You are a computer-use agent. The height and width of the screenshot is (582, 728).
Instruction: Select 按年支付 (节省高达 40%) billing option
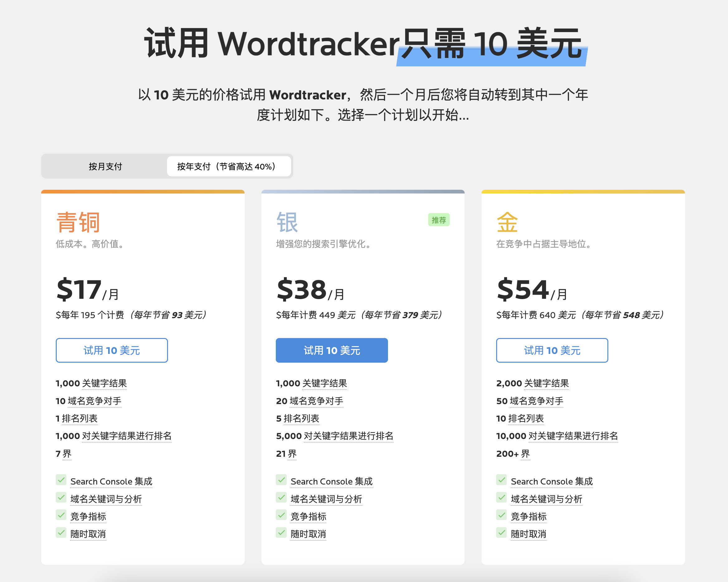pos(229,166)
